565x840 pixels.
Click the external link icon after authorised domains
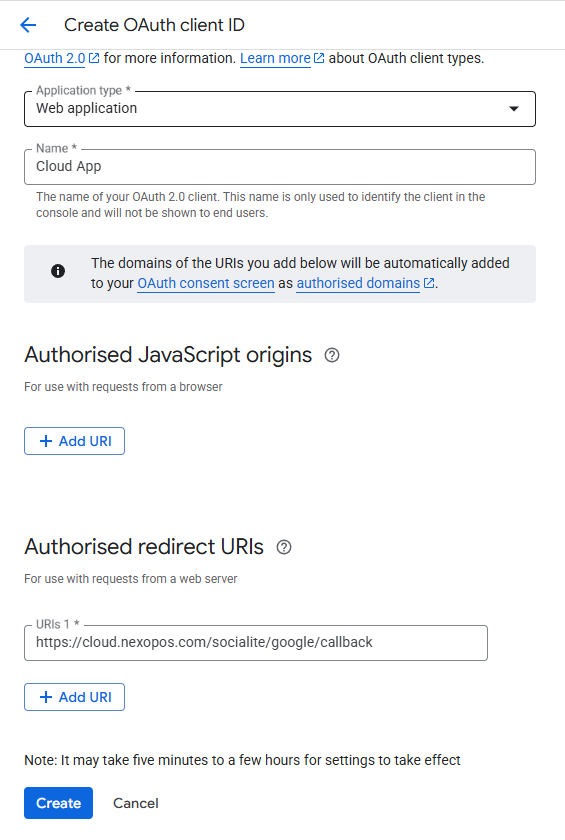point(429,283)
